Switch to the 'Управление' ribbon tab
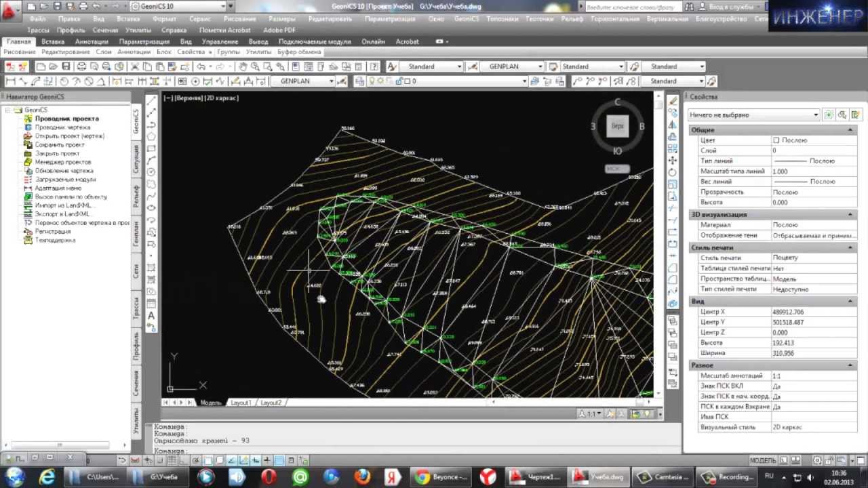The height and width of the screenshot is (488, 868). [x=220, y=41]
